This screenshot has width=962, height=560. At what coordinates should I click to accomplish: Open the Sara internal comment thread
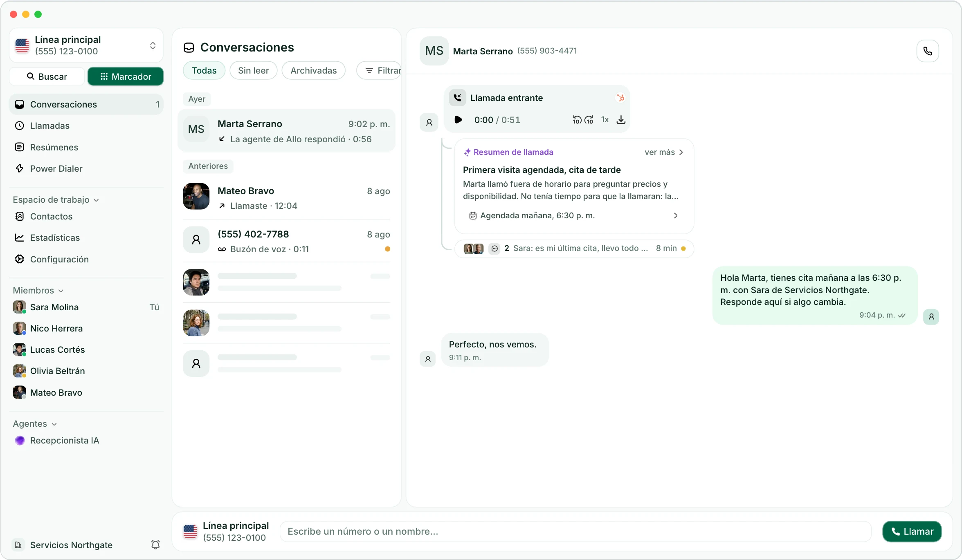pyautogui.click(x=574, y=249)
